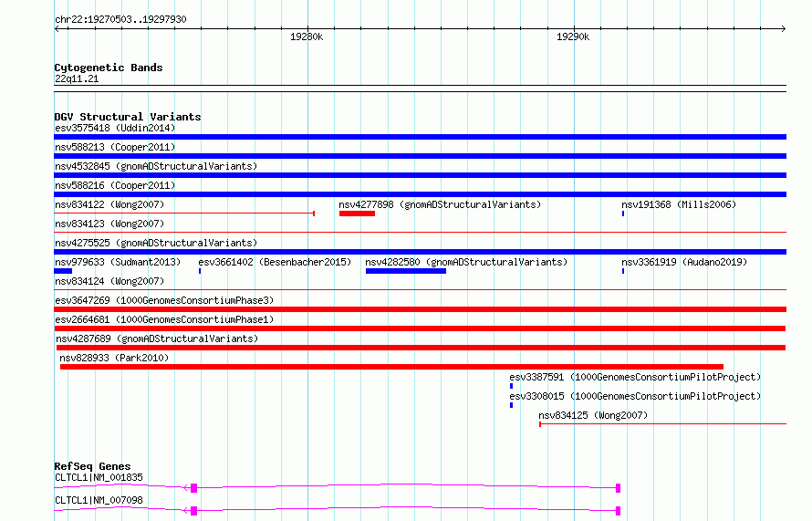812x521 pixels.
Task: Click the short red bar of nsv4277898
Action: click(x=357, y=214)
